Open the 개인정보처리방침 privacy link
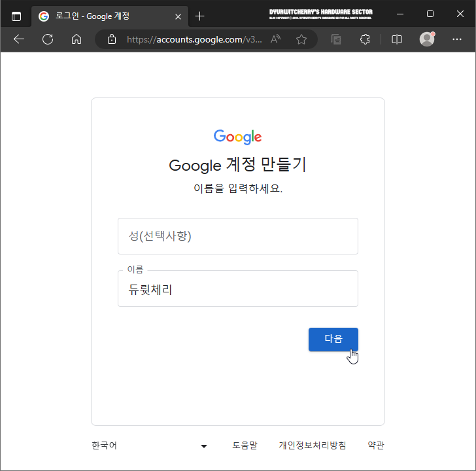Image resolution: width=476 pixels, height=471 pixels. 313,445
